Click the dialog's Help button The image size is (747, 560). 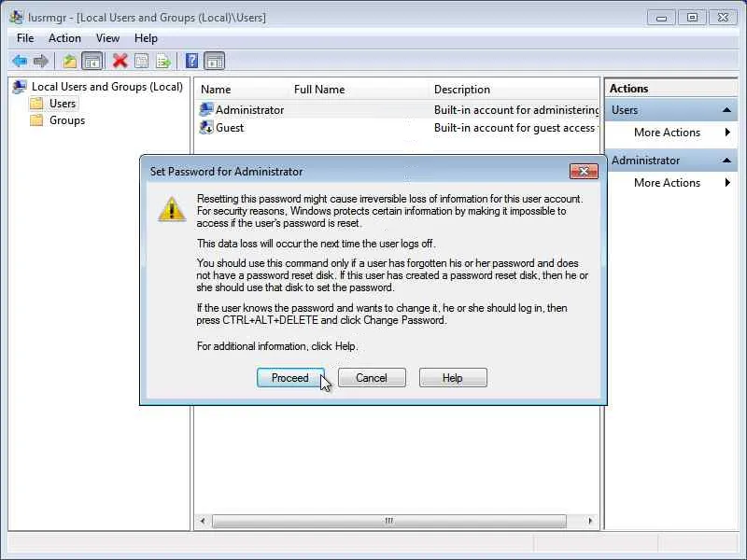click(453, 378)
